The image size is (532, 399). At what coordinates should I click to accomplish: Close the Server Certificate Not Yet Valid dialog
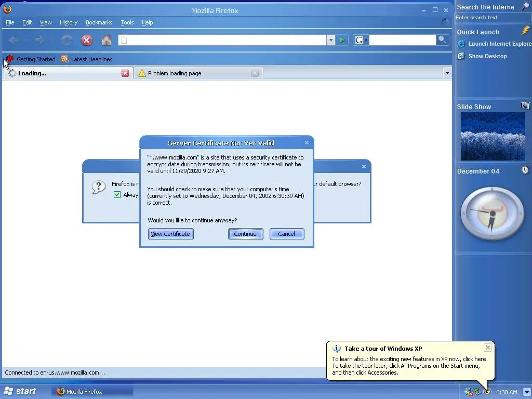[307, 142]
